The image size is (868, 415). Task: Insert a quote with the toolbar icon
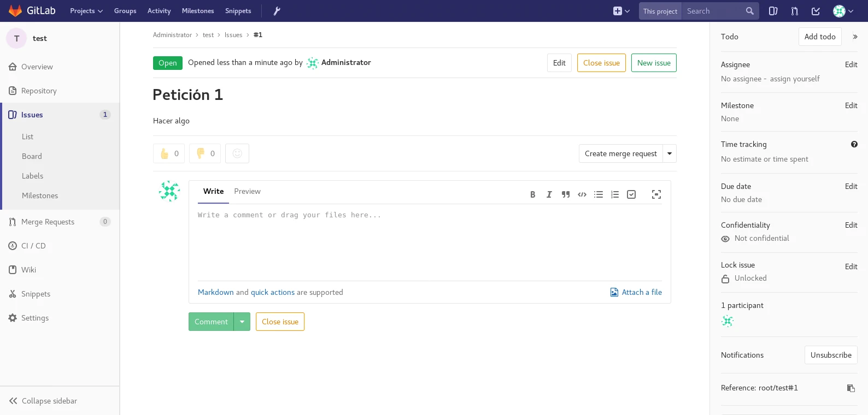(566, 194)
